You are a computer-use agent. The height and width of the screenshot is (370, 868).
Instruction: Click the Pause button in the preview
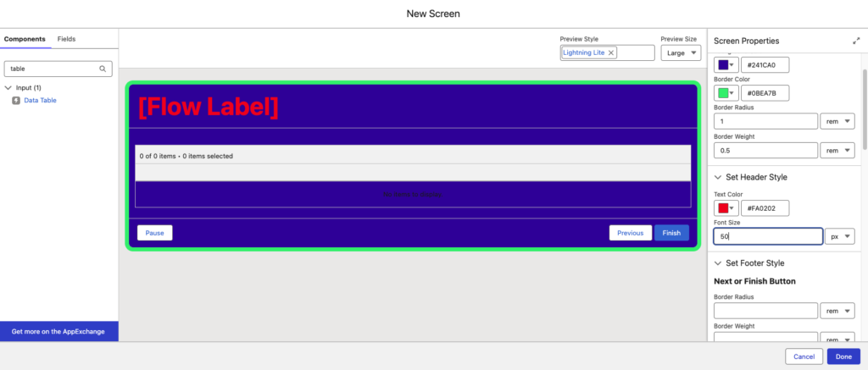pos(155,233)
